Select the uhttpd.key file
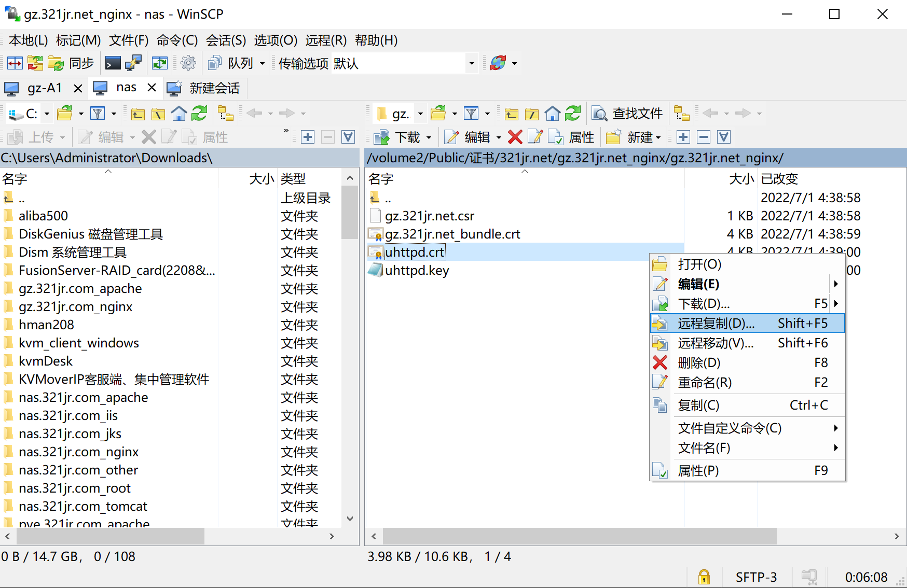 pyautogui.click(x=417, y=270)
